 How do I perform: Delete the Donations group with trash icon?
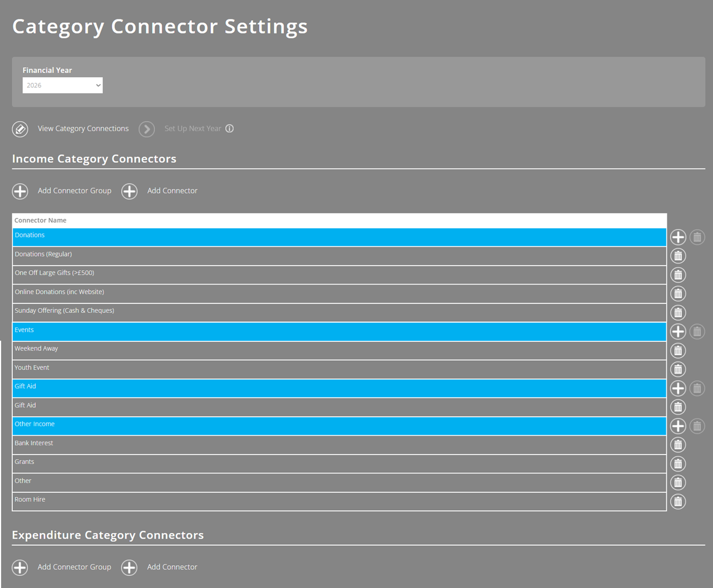click(x=697, y=237)
